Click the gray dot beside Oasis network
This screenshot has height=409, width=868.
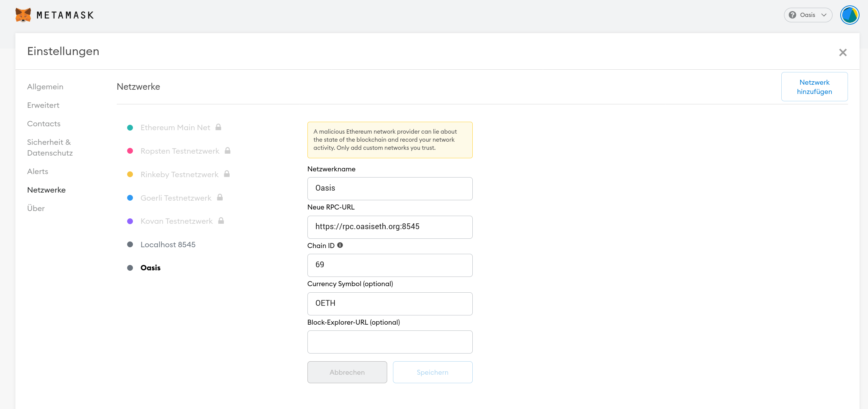point(130,268)
